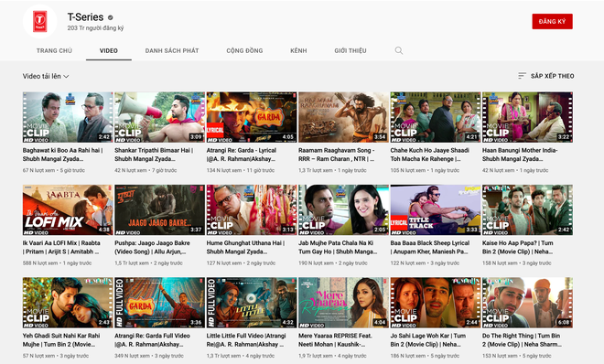Click title Raamam Raaghavam Song - RRR
The height and width of the screenshot is (364, 604).
[x=336, y=155]
